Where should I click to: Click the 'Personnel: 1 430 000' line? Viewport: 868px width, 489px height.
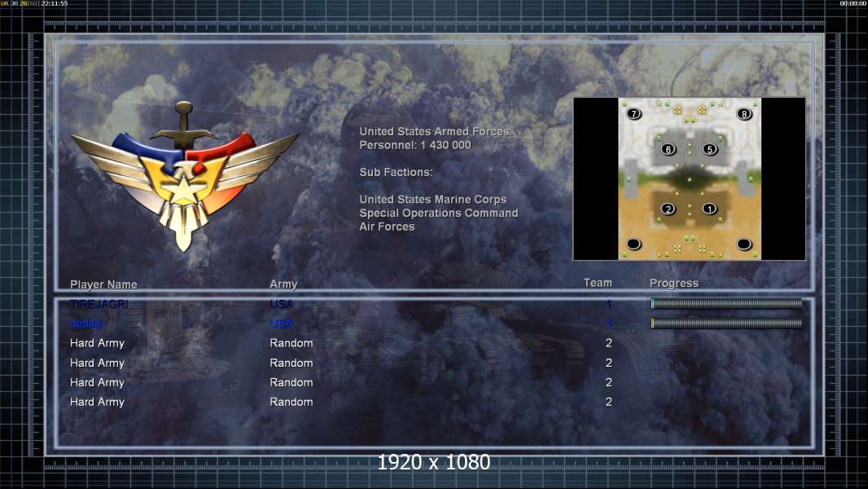415,145
